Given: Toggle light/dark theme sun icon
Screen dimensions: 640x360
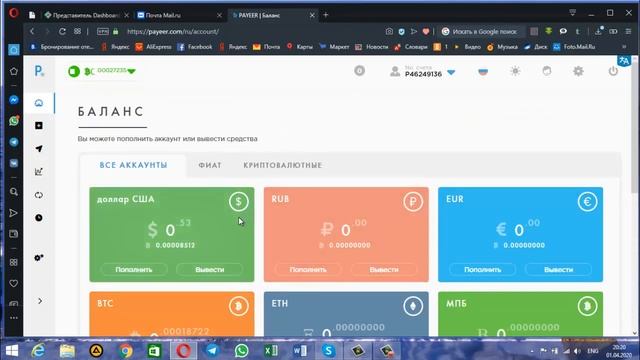Looking at the screenshot, I should point(515,71).
